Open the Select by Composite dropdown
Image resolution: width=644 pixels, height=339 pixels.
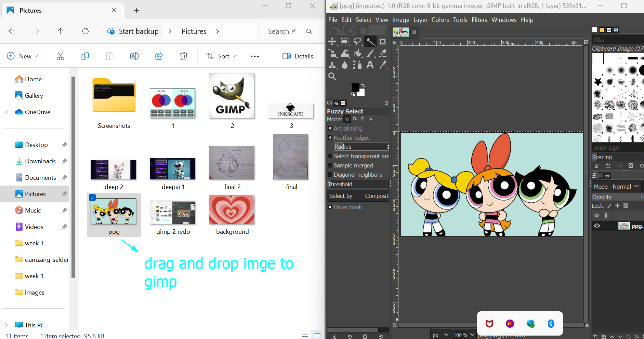coord(358,196)
